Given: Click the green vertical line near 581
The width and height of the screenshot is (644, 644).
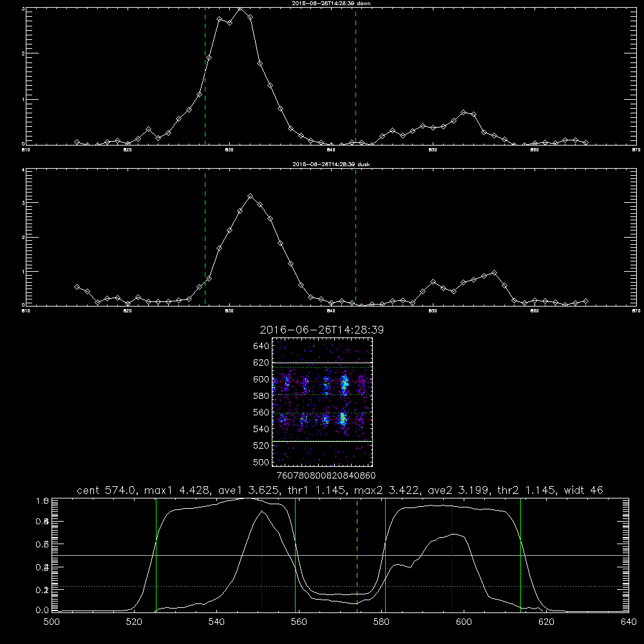Looking at the screenshot, I should coord(385,555).
